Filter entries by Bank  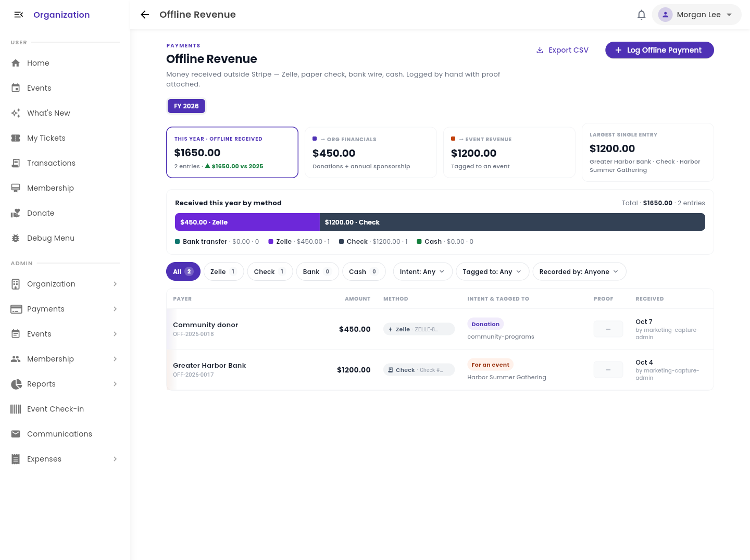pyautogui.click(x=317, y=271)
